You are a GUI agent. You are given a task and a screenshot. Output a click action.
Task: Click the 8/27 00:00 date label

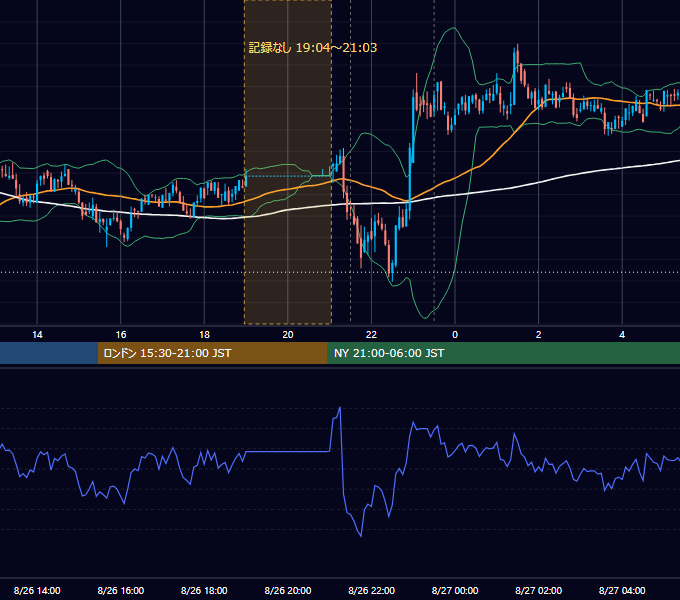tap(455, 590)
